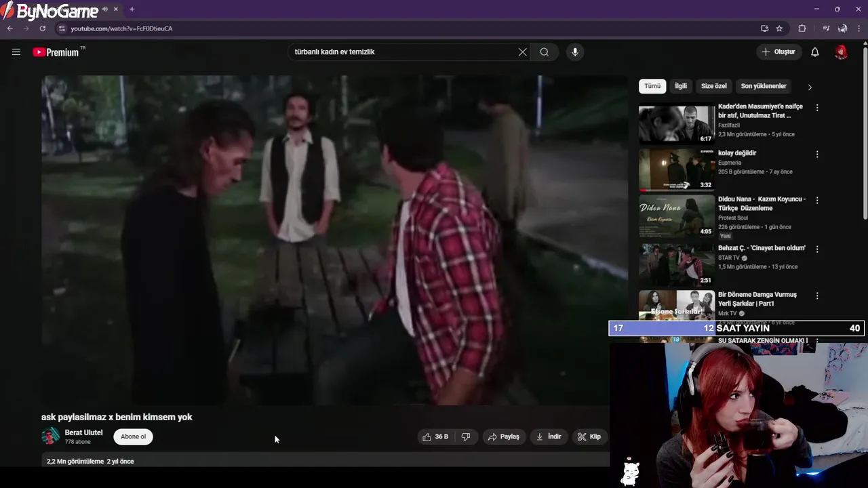Bookmark this page with star icon
This screenshot has height=488, width=868.
[779, 28]
